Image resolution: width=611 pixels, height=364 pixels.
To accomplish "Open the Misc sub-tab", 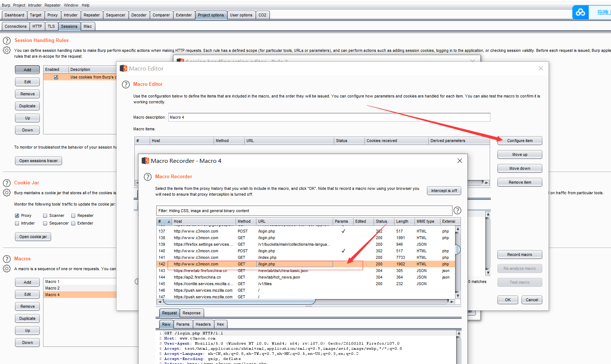I will pyautogui.click(x=88, y=26).
